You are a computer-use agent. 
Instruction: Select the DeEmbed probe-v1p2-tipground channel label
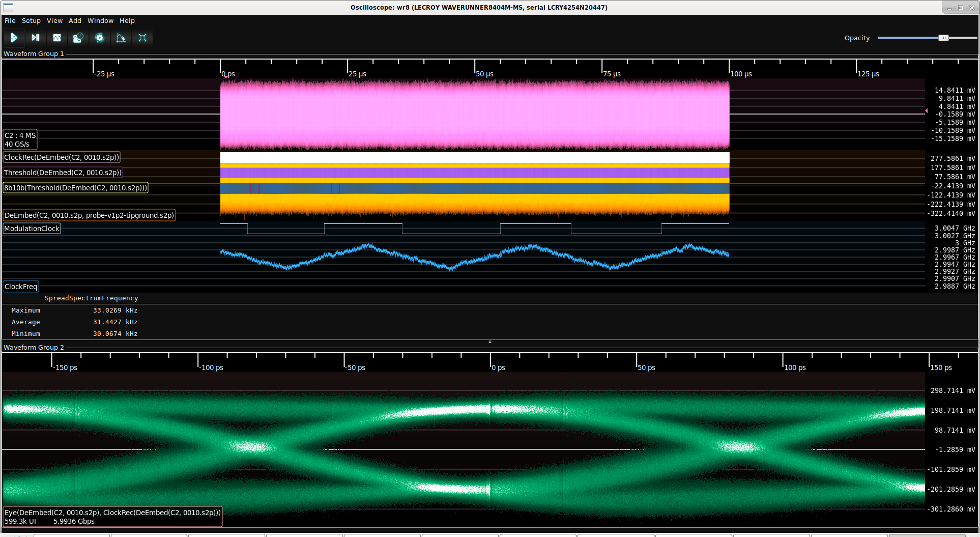click(89, 215)
